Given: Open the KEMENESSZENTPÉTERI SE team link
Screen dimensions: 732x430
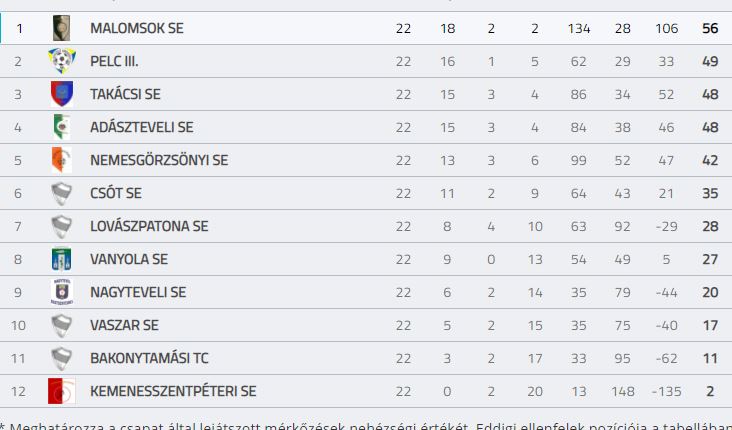Looking at the screenshot, I should click(x=173, y=391).
